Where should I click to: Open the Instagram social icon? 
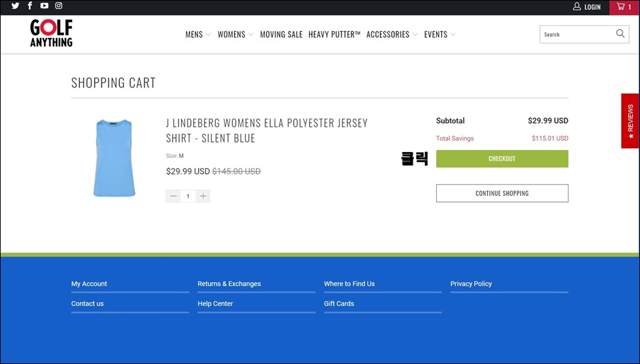click(59, 6)
